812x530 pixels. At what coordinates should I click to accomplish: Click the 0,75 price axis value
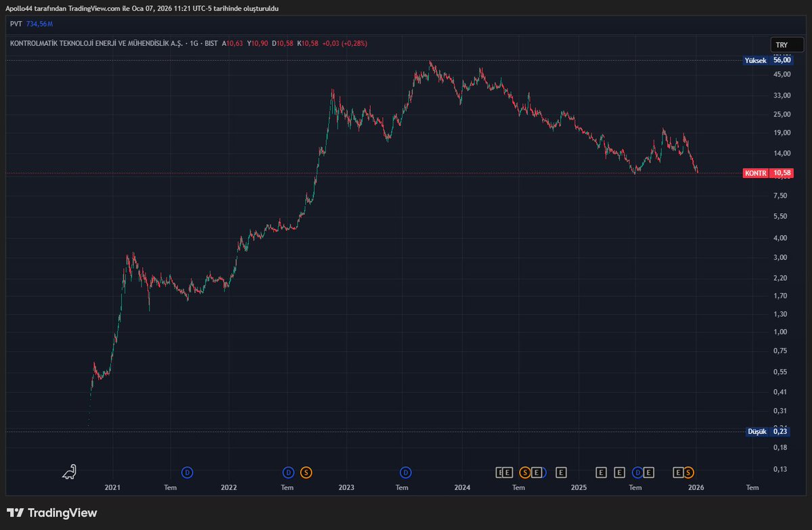[782, 351]
